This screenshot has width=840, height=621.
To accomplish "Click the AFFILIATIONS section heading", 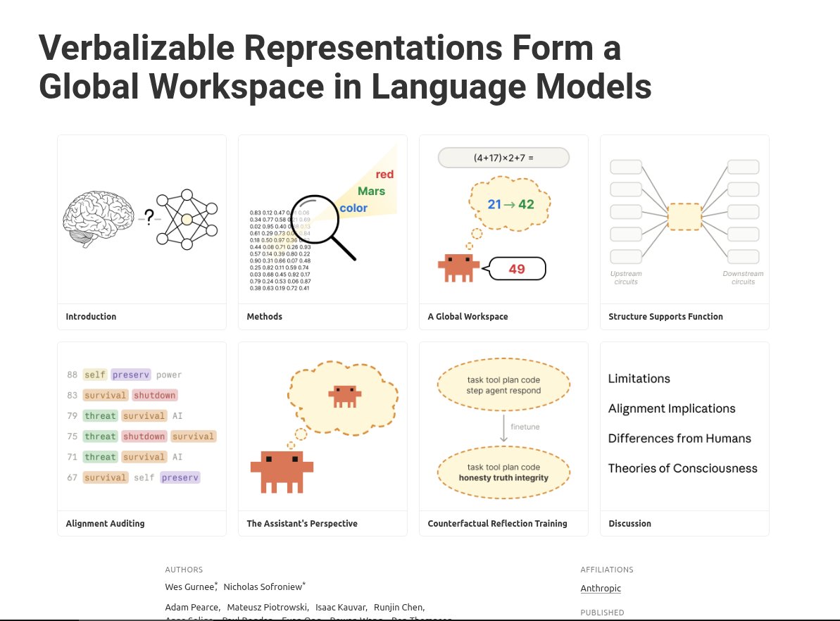I will (x=607, y=570).
